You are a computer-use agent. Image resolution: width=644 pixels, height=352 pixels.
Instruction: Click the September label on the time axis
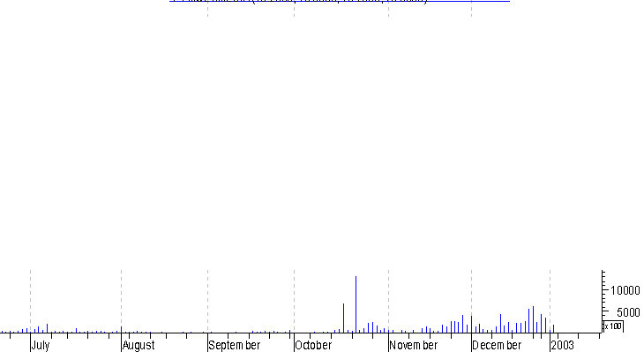234,346
